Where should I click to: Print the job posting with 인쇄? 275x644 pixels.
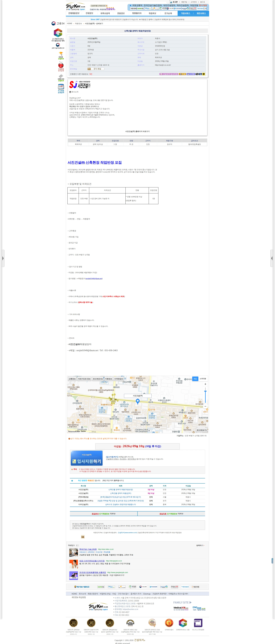click(182, 74)
